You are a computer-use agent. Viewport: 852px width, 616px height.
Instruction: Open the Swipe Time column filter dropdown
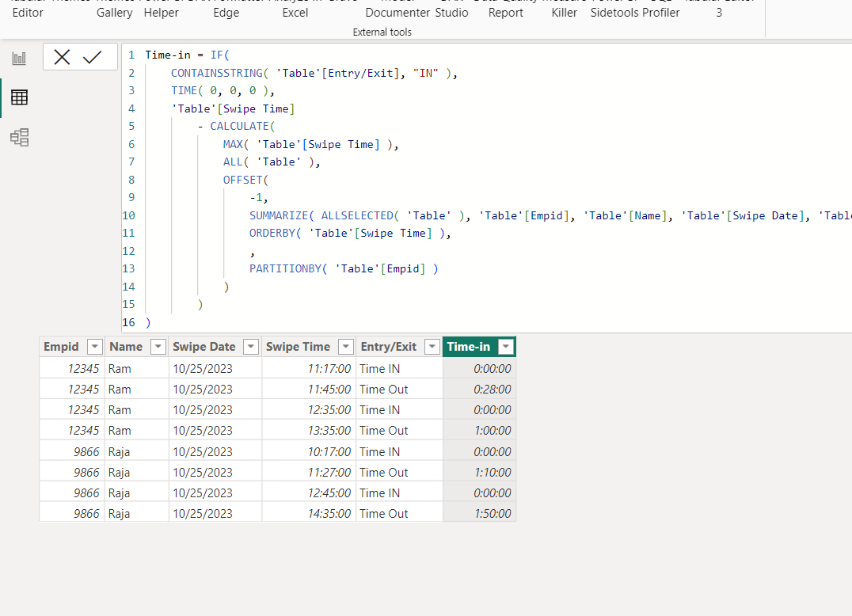click(345, 347)
